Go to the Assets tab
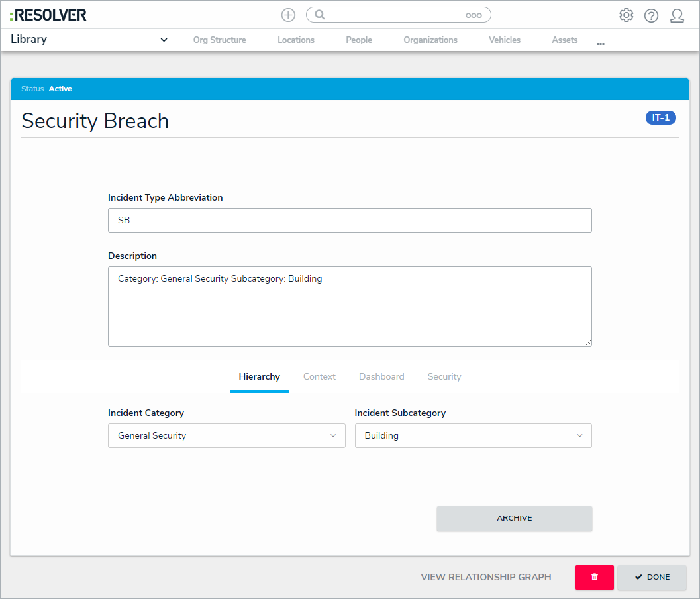Image resolution: width=700 pixels, height=599 pixels. 565,40
